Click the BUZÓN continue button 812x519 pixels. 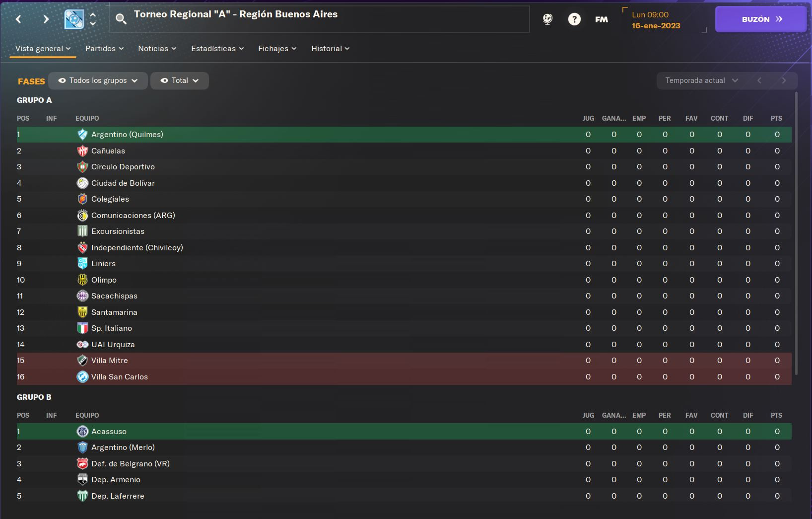click(761, 19)
